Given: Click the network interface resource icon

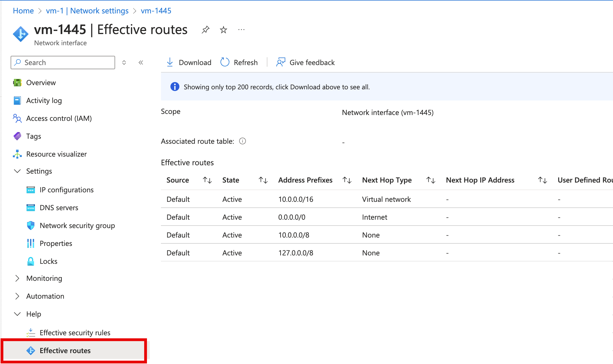Looking at the screenshot, I should 20,34.
